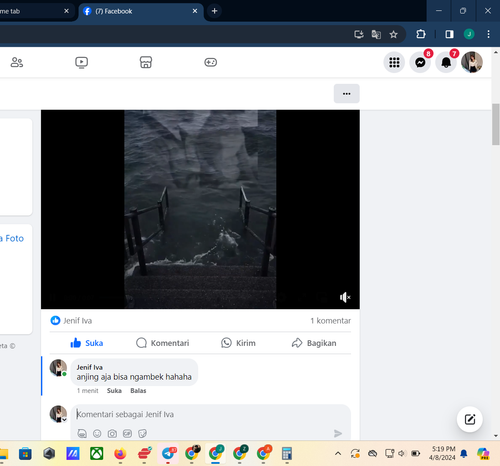Open the '1 komentar' count link
The image size is (500, 466).
point(330,321)
